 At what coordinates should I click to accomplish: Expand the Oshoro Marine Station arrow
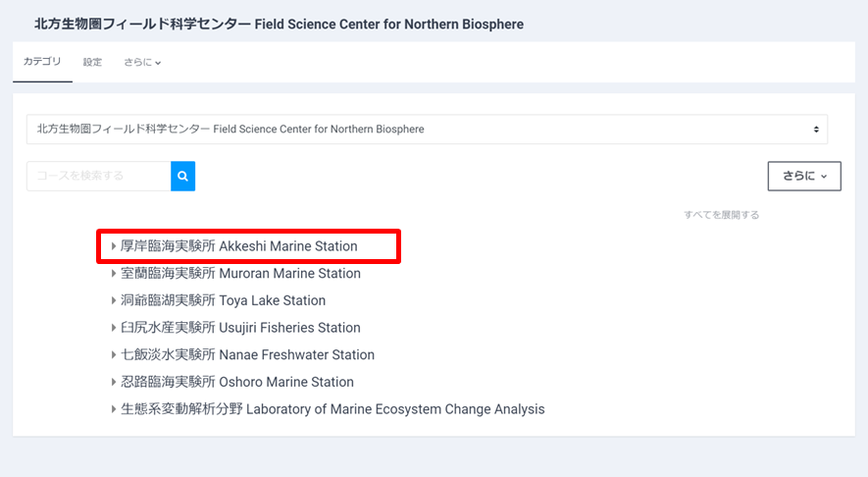pyautogui.click(x=114, y=382)
